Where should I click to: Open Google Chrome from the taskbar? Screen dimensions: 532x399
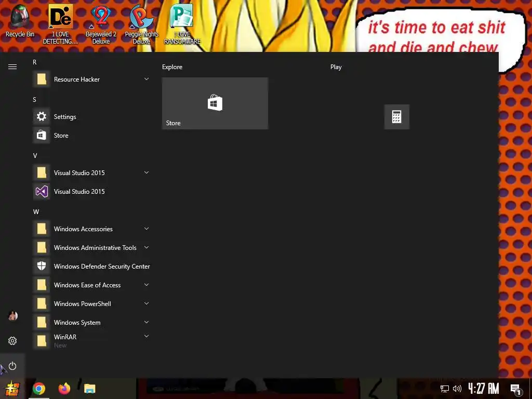coord(38,389)
